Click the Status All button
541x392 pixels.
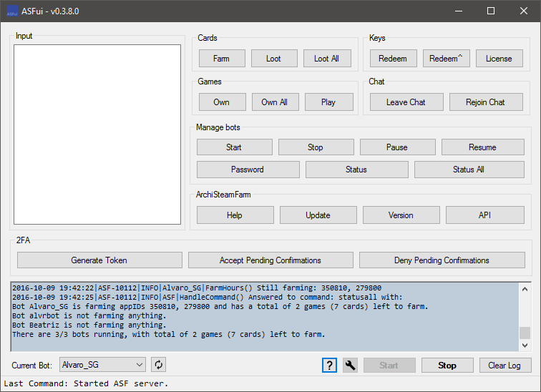click(469, 170)
